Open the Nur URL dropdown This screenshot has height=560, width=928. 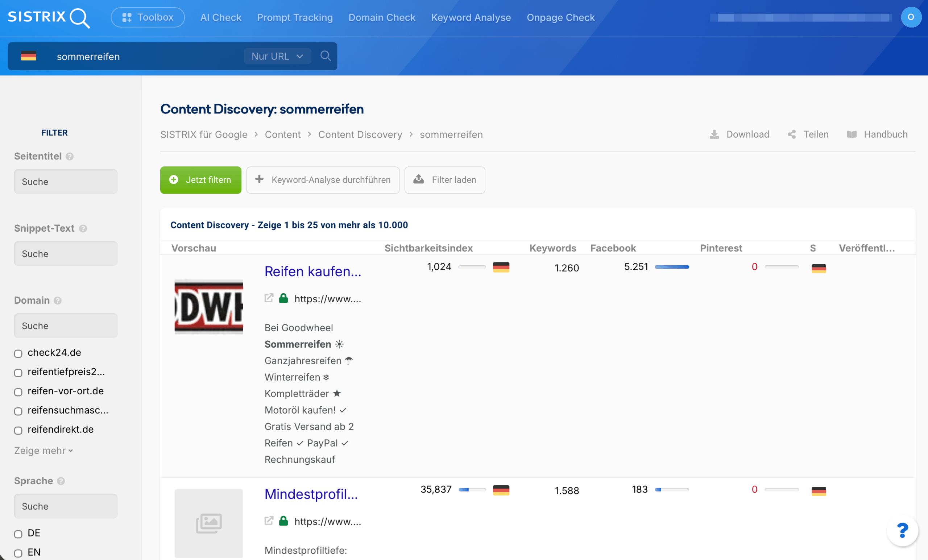pyautogui.click(x=277, y=56)
